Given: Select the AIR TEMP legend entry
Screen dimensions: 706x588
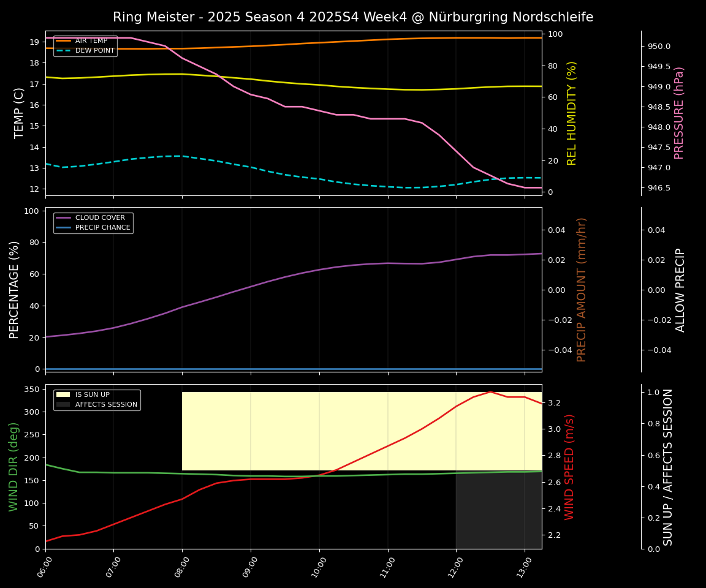Looking at the screenshot, I should [91, 41].
